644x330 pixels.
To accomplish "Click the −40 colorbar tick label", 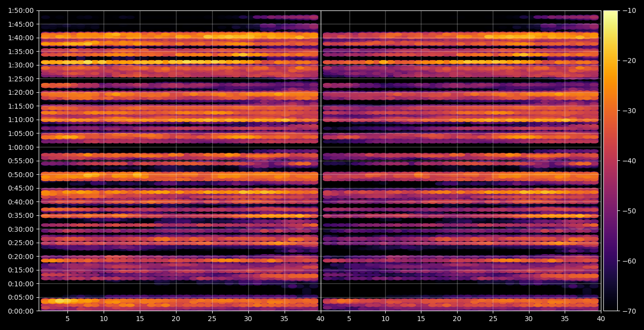I will (x=629, y=161).
